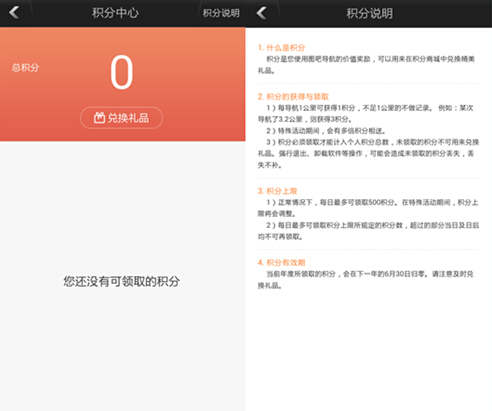This screenshot has height=411, width=492.
Task: Select heading 3. 积分上限
Action: click(x=277, y=191)
